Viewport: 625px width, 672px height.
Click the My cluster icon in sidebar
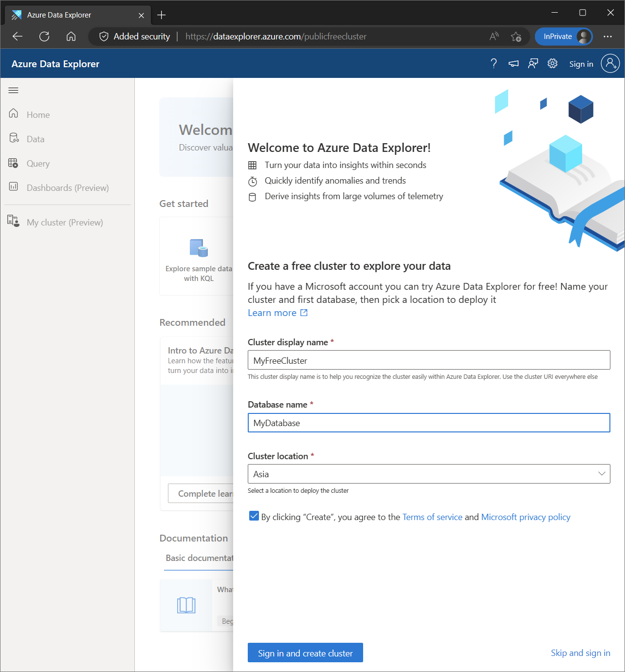point(14,221)
